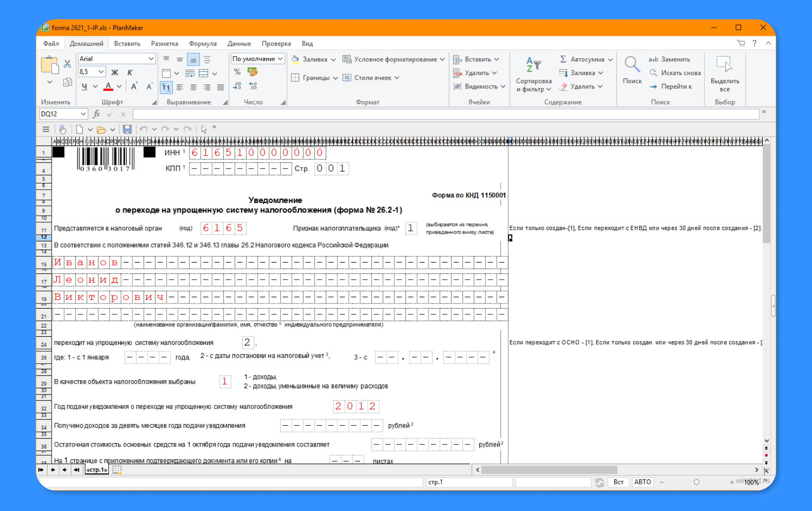Image resolution: width=812 pixels, height=511 pixels.
Task: Open the hamburger menu in quick toolbar
Action: tap(46, 129)
